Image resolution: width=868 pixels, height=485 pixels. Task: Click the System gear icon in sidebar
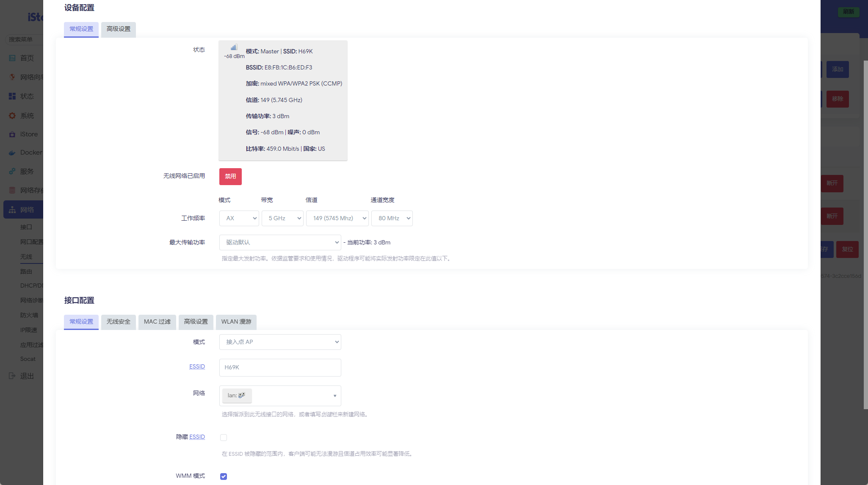tap(12, 116)
